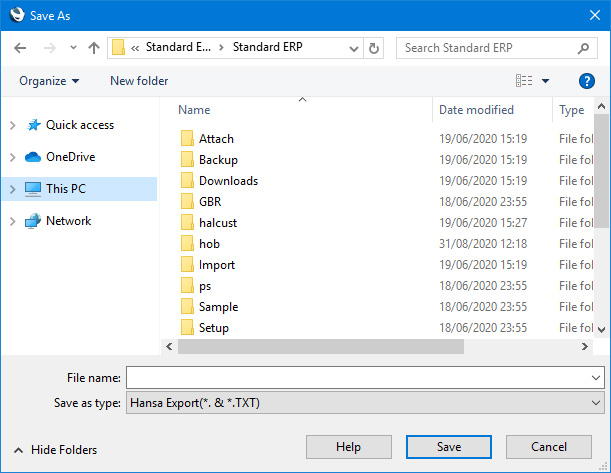Screen dimensions: 611x473
Task: Create a New folder
Action: tap(139, 81)
